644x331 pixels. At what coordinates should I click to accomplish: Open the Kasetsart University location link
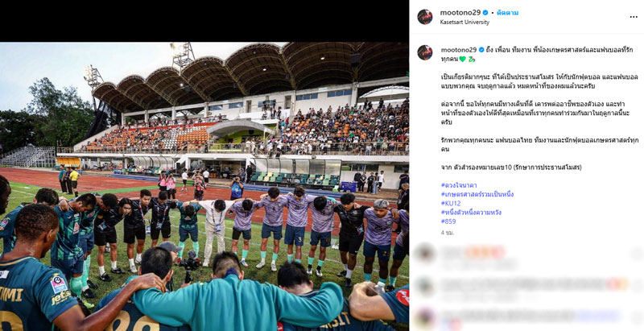[x=464, y=23]
